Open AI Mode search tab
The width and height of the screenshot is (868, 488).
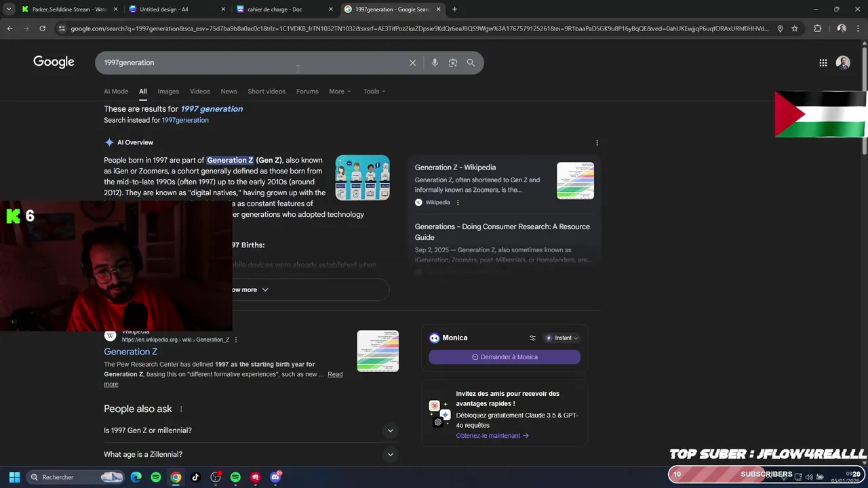[x=116, y=91]
